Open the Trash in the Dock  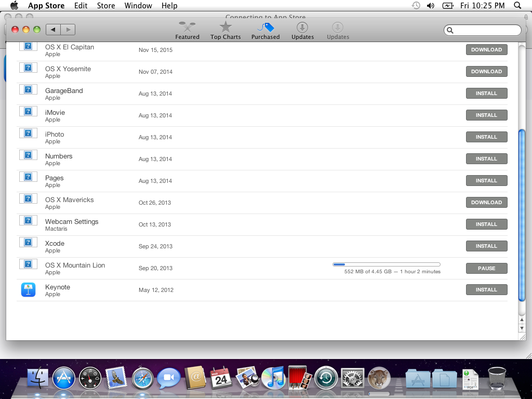[x=497, y=378]
